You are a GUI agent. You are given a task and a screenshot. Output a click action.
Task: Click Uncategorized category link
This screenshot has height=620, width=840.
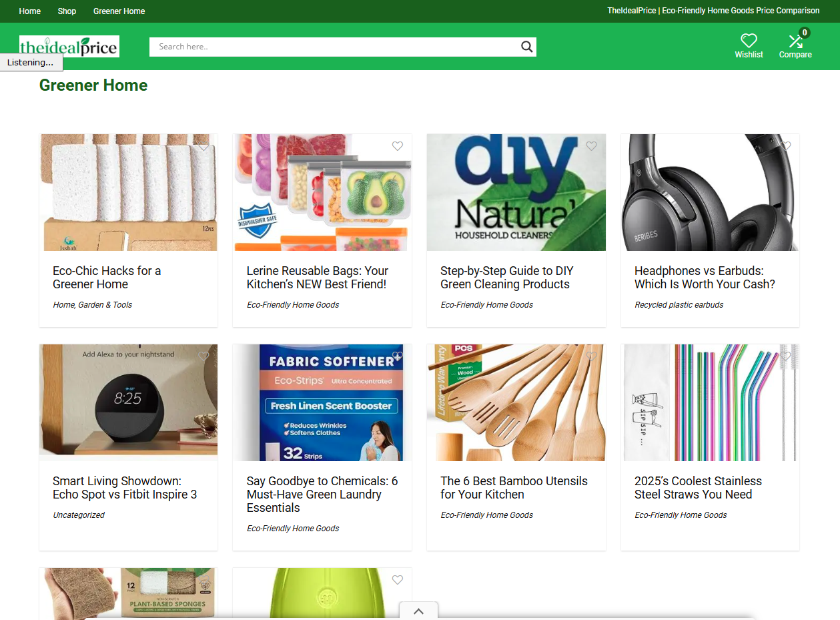(79, 515)
